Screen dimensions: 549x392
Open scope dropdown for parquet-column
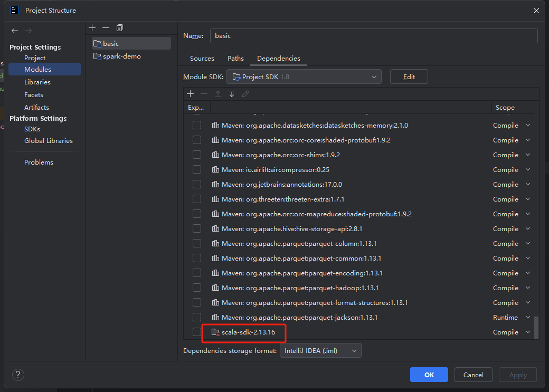click(x=528, y=243)
